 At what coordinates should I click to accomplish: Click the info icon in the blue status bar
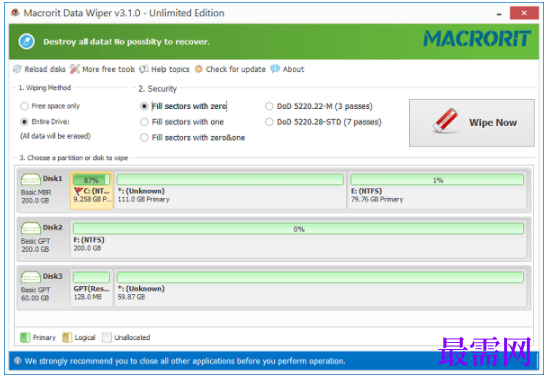18,361
